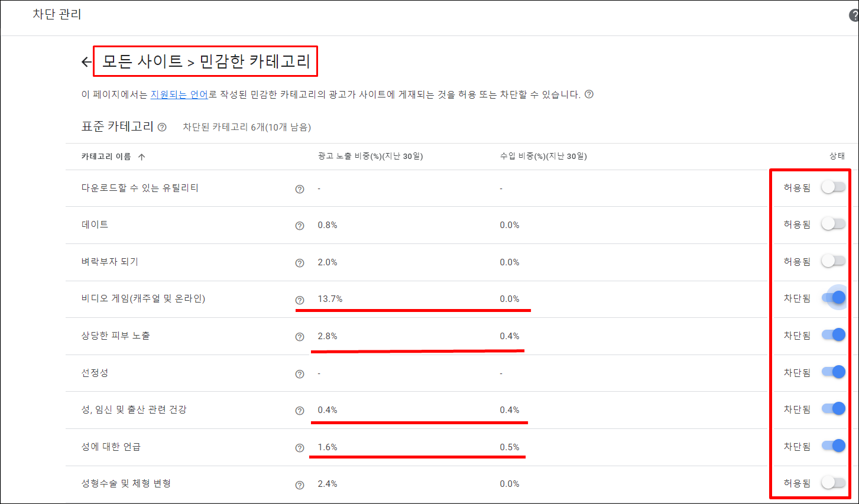The height and width of the screenshot is (504, 859).
Task: Allow the 상당한 피부 노출 category
Action: tap(834, 336)
